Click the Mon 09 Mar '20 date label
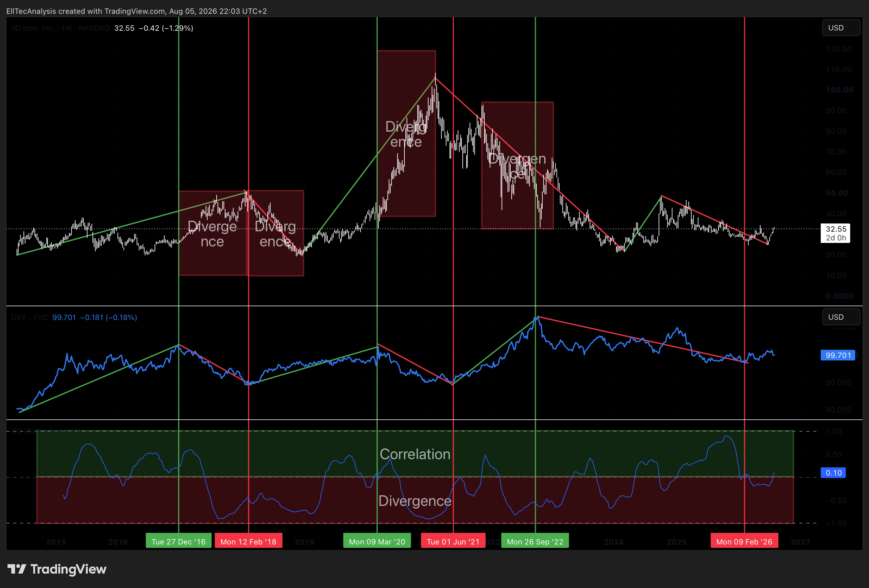Image resolution: width=869 pixels, height=588 pixels. 377,541
